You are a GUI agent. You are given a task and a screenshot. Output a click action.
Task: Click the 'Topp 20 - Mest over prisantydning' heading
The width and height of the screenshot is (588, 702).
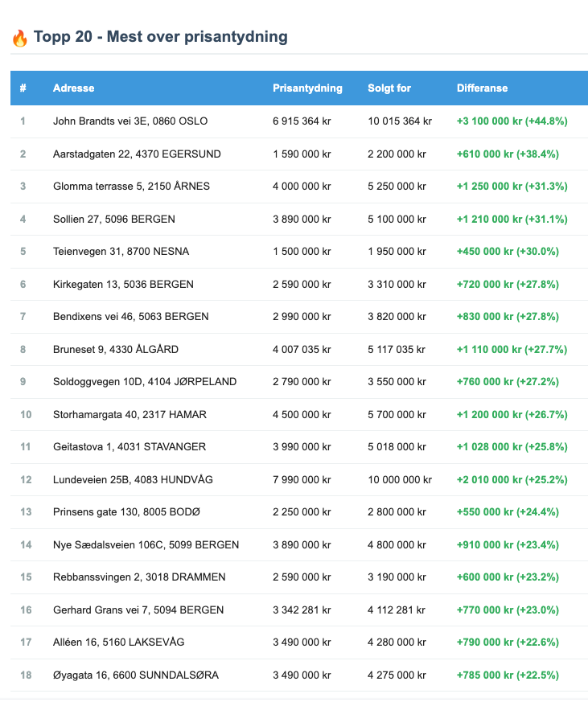pyautogui.click(x=160, y=37)
